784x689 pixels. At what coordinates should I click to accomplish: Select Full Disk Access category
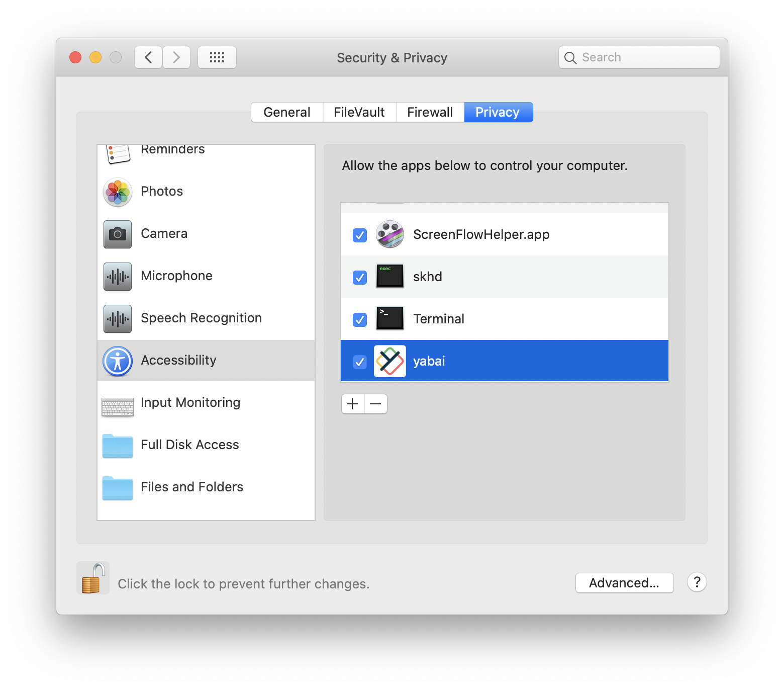[x=206, y=445]
